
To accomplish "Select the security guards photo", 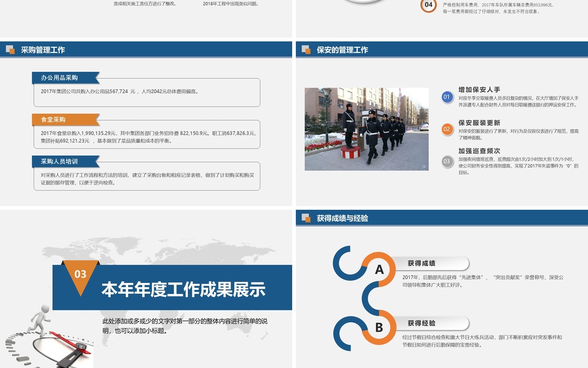I will pyautogui.click(x=367, y=129).
